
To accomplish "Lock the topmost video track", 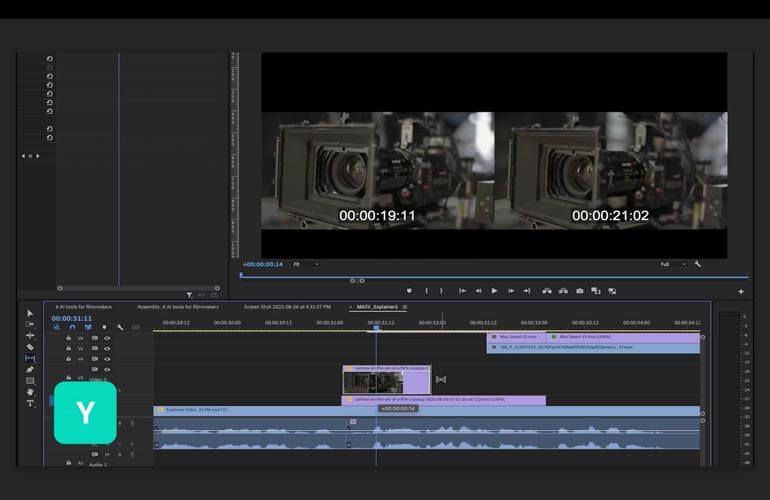I will (x=69, y=338).
